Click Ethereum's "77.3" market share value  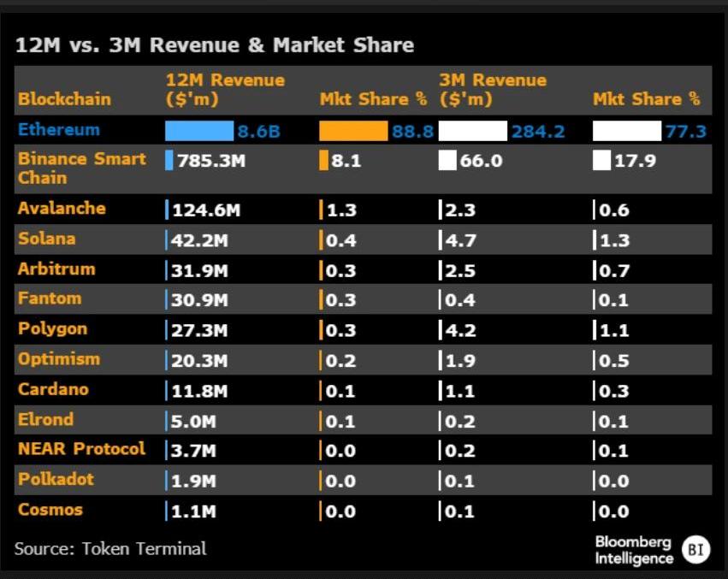[686, 132]
